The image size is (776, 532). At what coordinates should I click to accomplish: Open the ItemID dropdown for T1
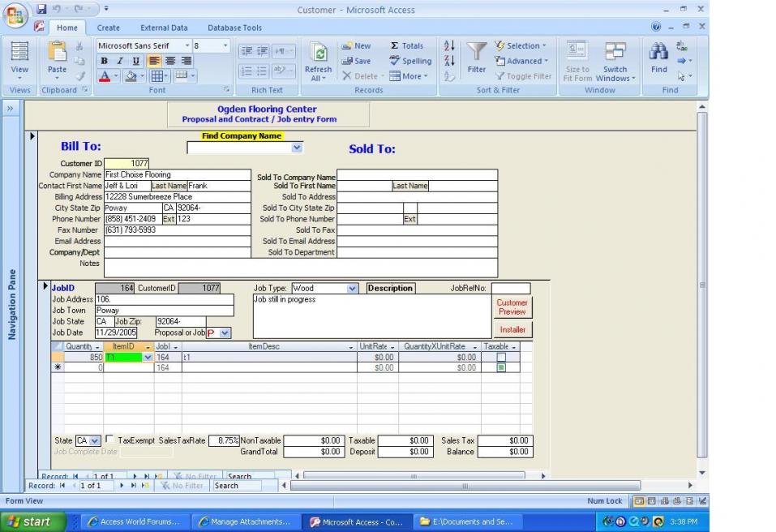148,358
